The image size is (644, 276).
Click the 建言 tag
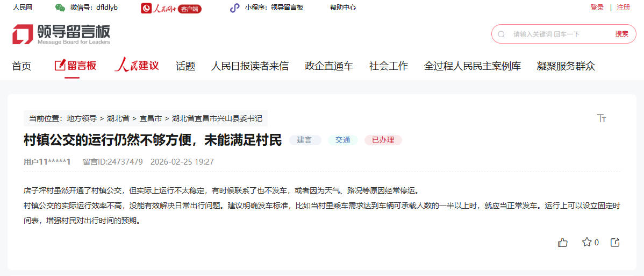click(x=305, y=140)
